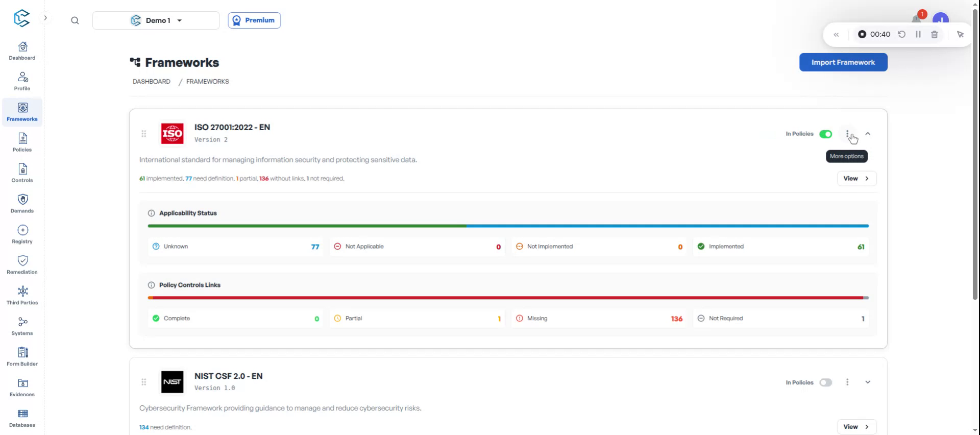Image resolution: width=980 pixels, height=435 pixels.
Task: Open the Form Builder sidebar icon
Action: point(22,356)
